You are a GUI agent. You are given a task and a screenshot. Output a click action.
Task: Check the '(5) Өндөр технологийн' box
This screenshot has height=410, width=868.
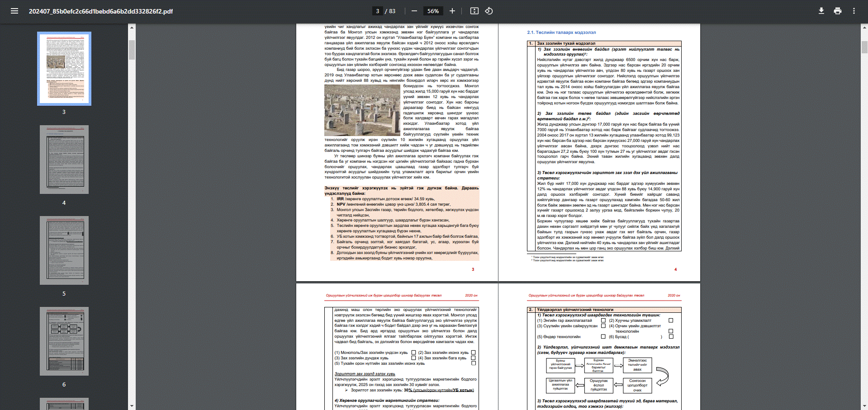(x=603, y=337)
